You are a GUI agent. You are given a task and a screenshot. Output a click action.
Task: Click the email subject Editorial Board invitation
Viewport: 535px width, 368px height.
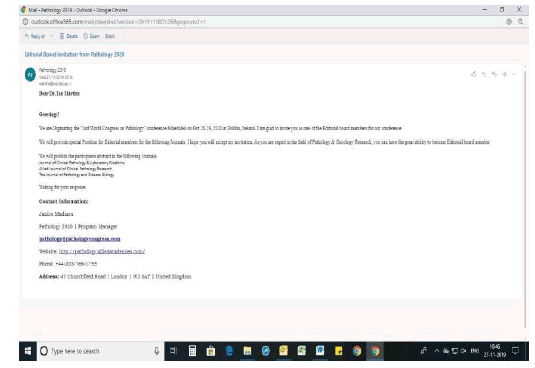coord(74,55)
